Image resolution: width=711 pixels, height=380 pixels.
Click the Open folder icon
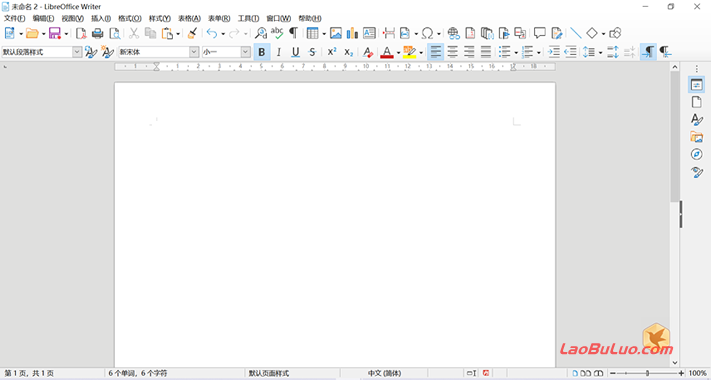pyautogui.click(x=32, y=33)
